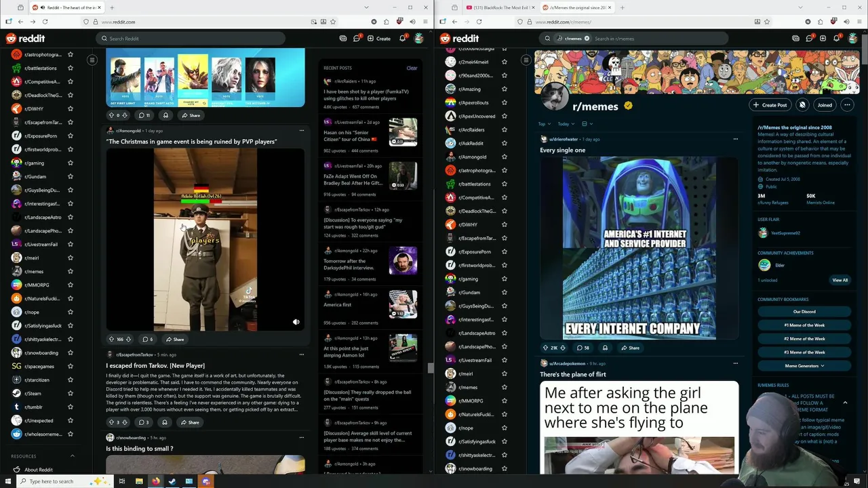Downvote the I escaped from Tarkov post
The width and height of the screenshot is (868, 488).
[x=124, y=422]
